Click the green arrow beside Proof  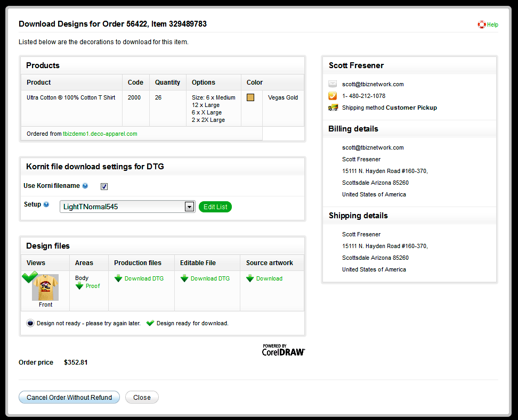[79, 286]
